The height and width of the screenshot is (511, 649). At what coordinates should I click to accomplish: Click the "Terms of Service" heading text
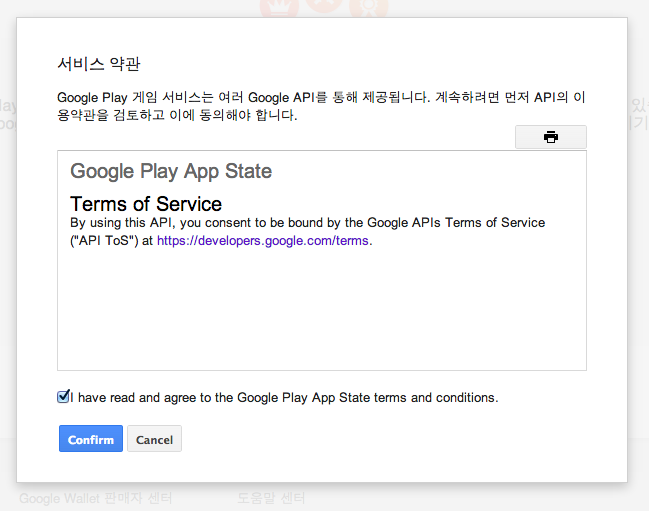click(x=146, y=204)
